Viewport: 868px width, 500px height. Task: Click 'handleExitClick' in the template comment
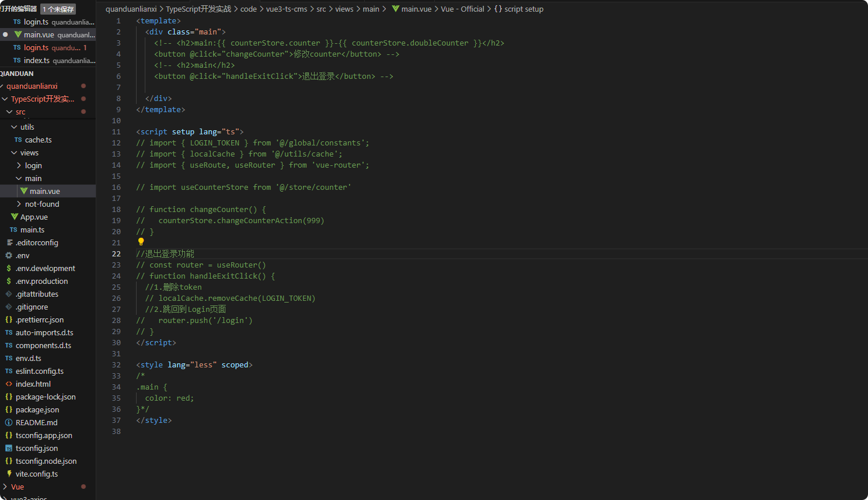[260, 76]
